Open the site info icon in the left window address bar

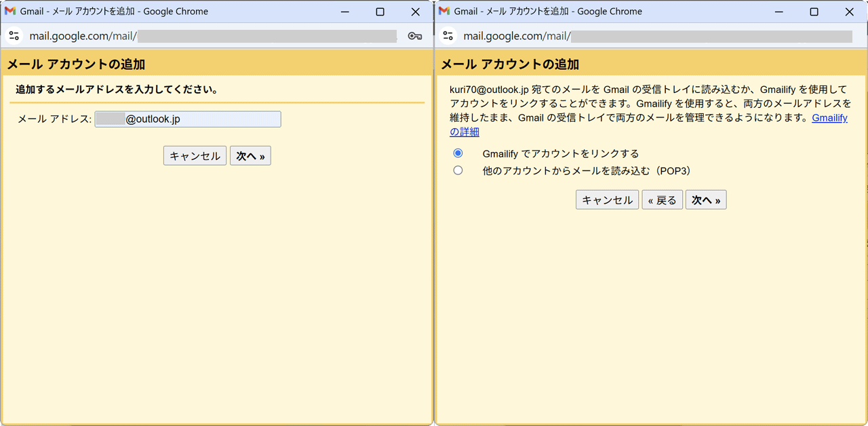(x=14, y=36)
